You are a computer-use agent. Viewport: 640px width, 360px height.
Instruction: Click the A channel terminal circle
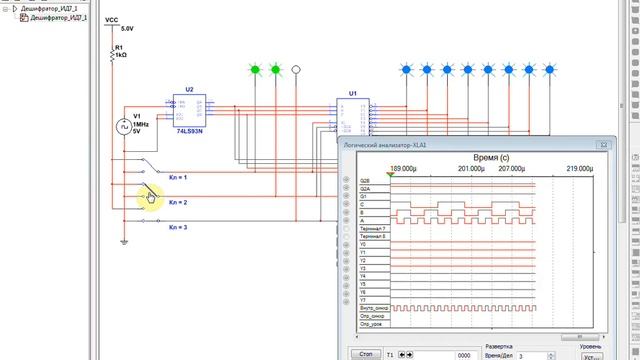[346, 220]
